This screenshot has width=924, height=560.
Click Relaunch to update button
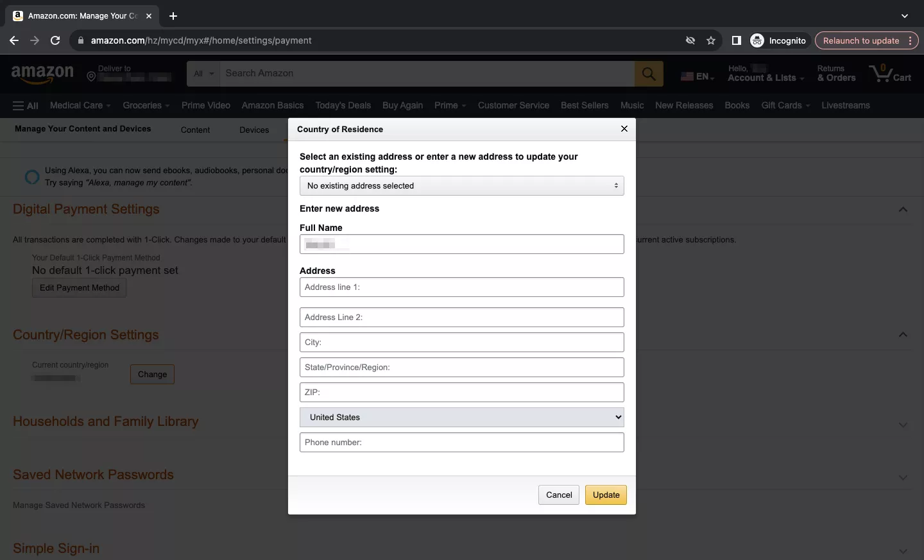[861, 40]
